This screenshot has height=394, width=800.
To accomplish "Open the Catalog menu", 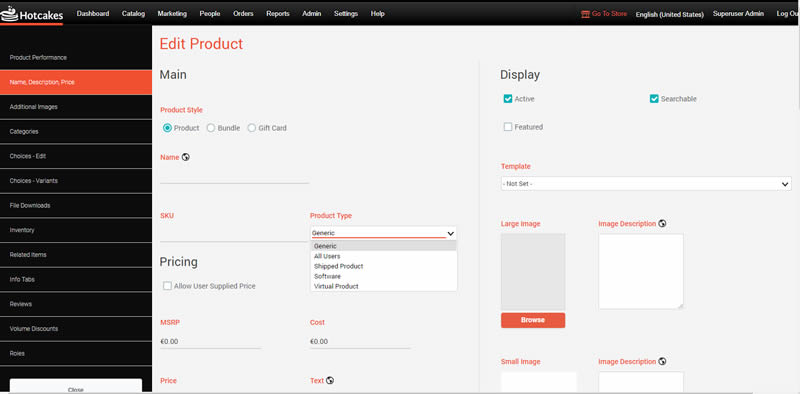I will (133, 14).
